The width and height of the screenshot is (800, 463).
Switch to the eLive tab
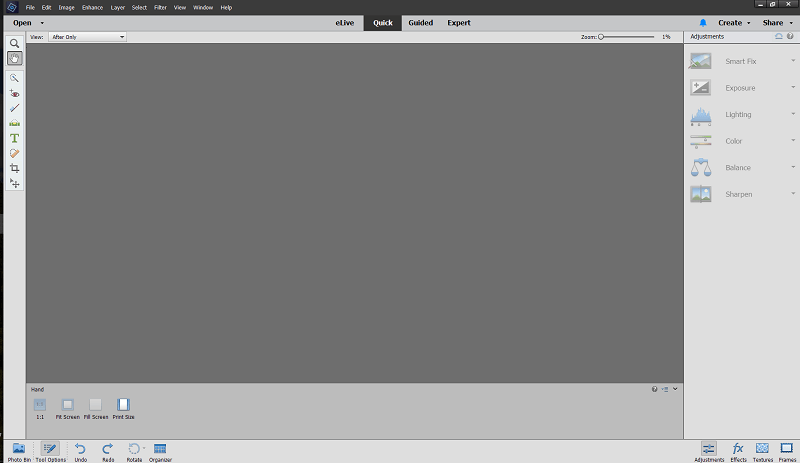[x=344, y=23]
